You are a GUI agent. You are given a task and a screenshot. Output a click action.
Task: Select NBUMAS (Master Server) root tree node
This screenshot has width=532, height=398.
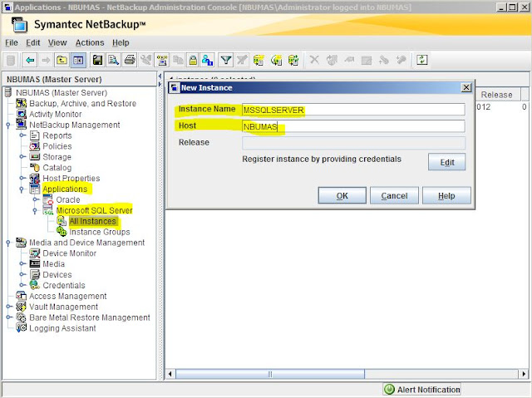[61, 92]
